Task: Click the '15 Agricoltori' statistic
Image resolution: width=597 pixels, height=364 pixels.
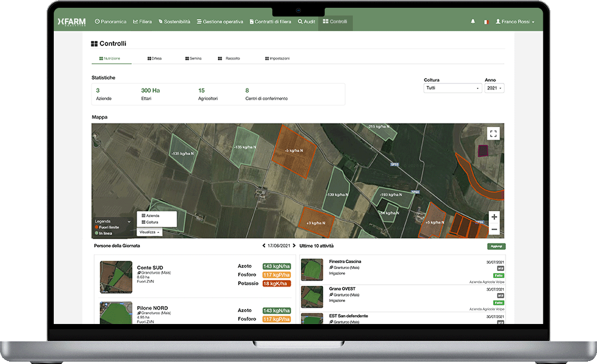Action: [x=208, y=94]
